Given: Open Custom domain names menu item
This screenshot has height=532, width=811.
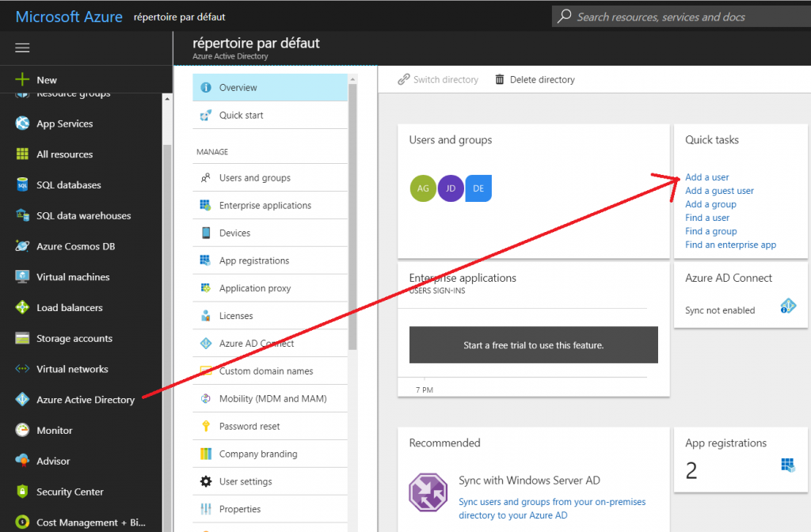Looking at the screenshot, I should pyautogui.click(x=270, y=370).
